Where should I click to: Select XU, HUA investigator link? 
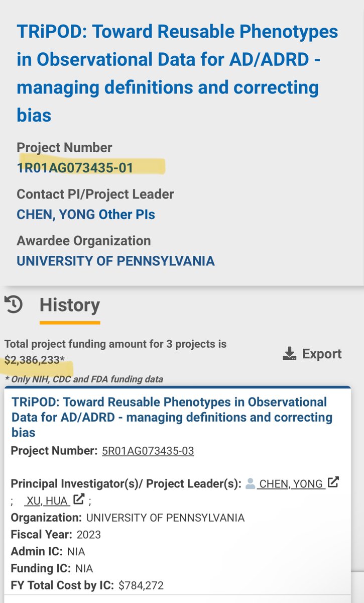coord(47,500)
